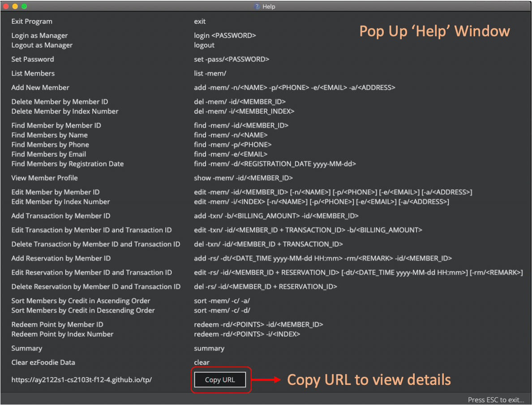
Task: Click 'Add Transaction by Member ID' label
Action: click(x=61, y=216)
